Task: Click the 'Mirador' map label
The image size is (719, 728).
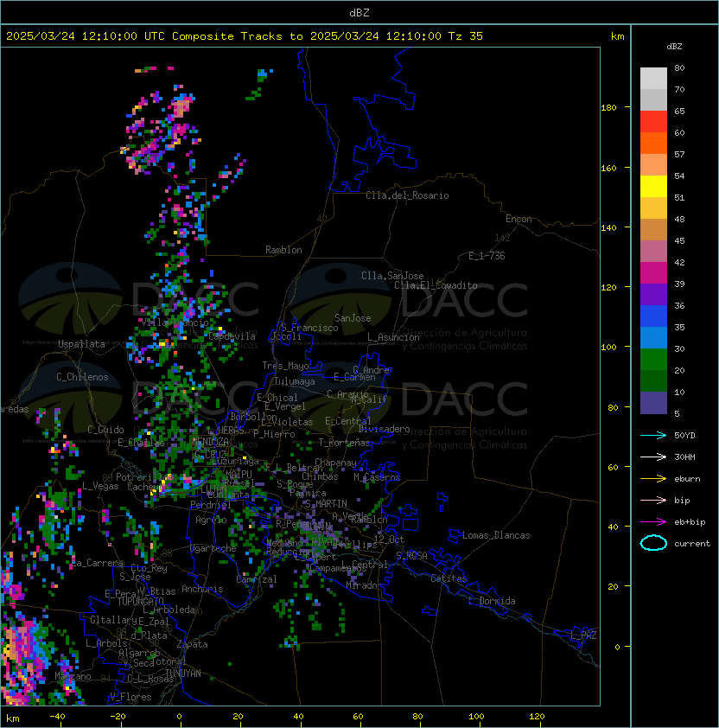Action: (x=364, y=585)
